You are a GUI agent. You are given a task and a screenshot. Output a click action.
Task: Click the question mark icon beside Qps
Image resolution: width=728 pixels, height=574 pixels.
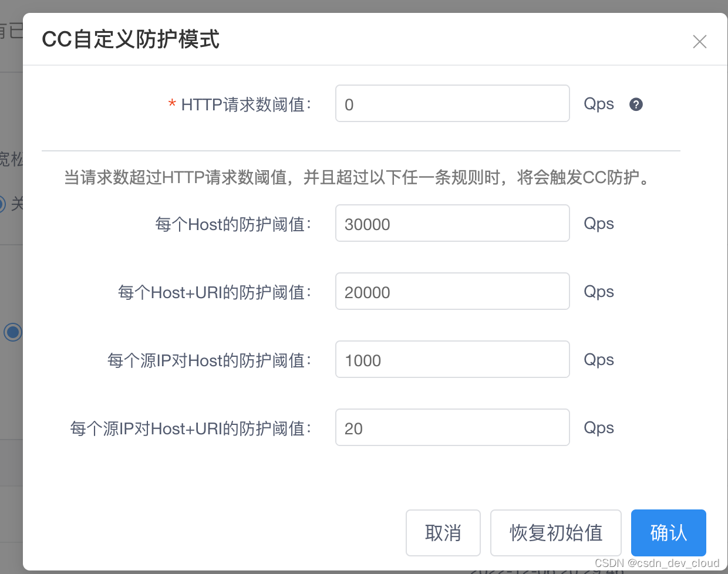click(x=636, y=104)
